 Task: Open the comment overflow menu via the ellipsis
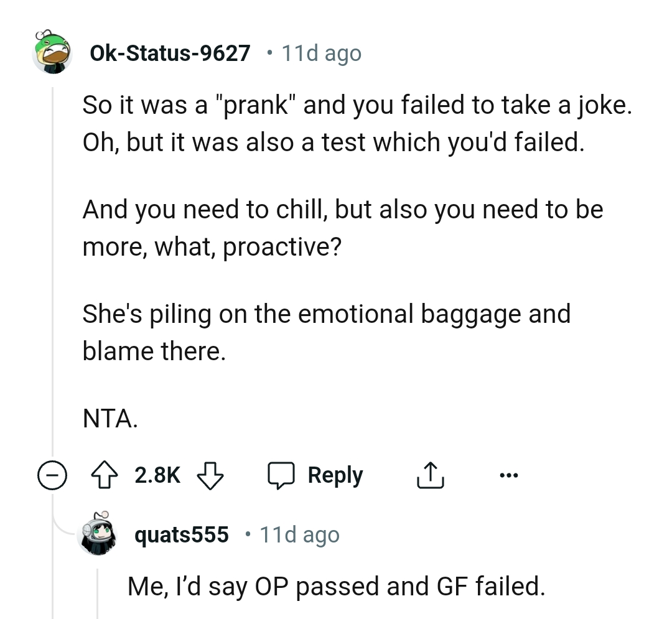tap(509, 475)
